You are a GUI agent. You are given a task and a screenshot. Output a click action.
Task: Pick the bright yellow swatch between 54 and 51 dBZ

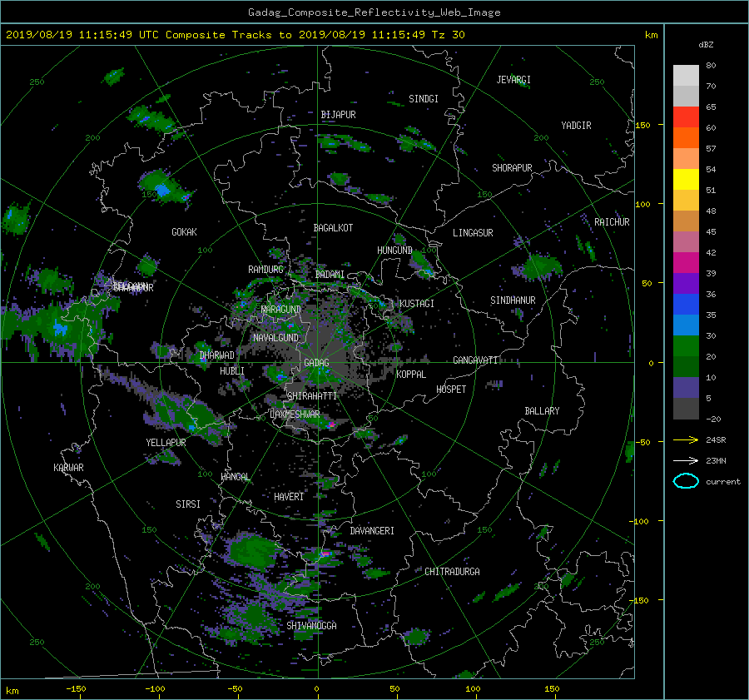pyautogui.click(x=686, y=180)
